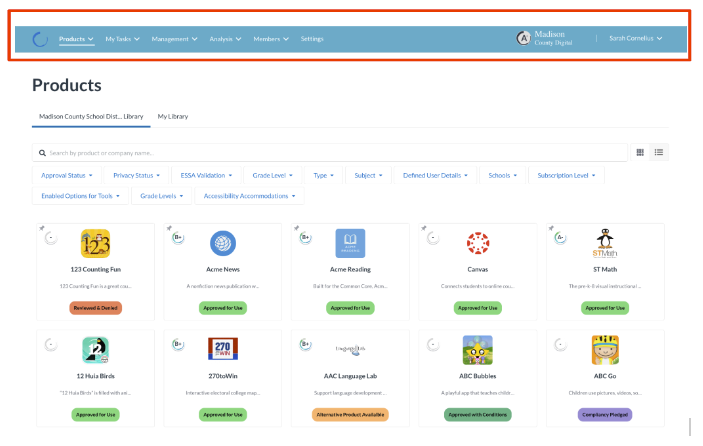Expand Approval Status filter
The height and width of the screenshot is (446, 703).
pos(67,175)
